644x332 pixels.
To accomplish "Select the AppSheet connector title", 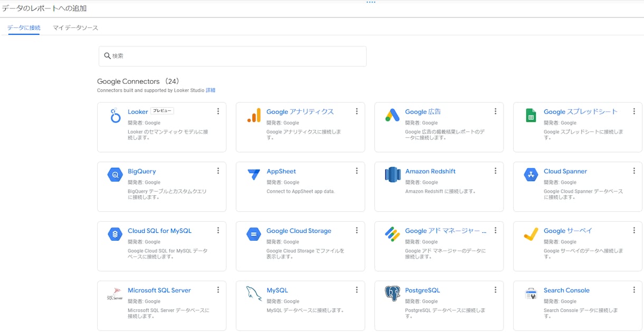I will click(x=281, y=172).
